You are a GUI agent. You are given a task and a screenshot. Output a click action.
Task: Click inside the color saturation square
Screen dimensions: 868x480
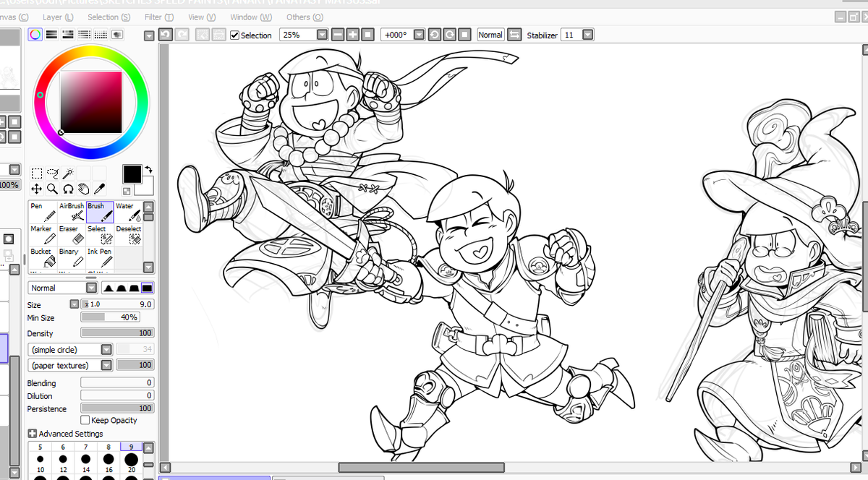(90, 102)
